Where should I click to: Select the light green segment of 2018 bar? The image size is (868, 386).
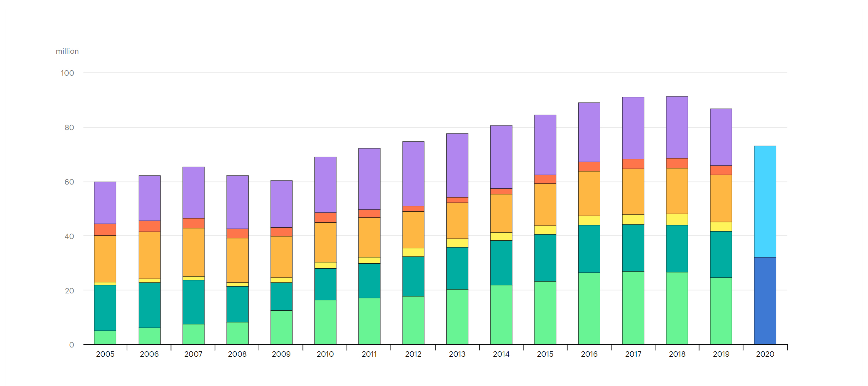[x=677, y=308]
